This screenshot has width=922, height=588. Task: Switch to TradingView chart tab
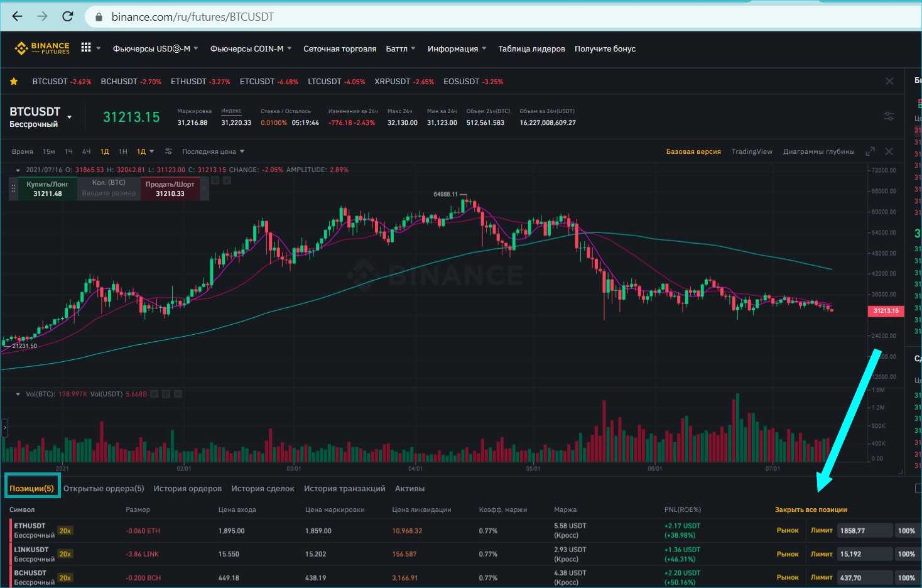[752, 151]
